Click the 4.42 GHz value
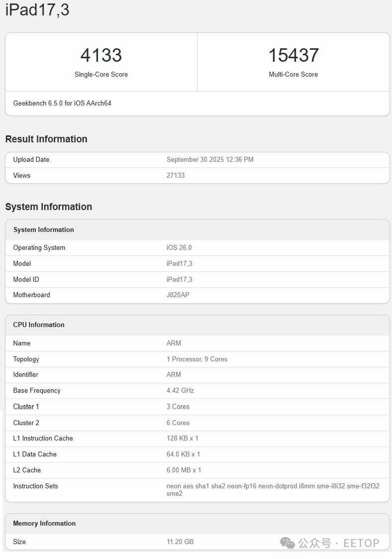This screenshot has height=559, width=392. point(180,390)
